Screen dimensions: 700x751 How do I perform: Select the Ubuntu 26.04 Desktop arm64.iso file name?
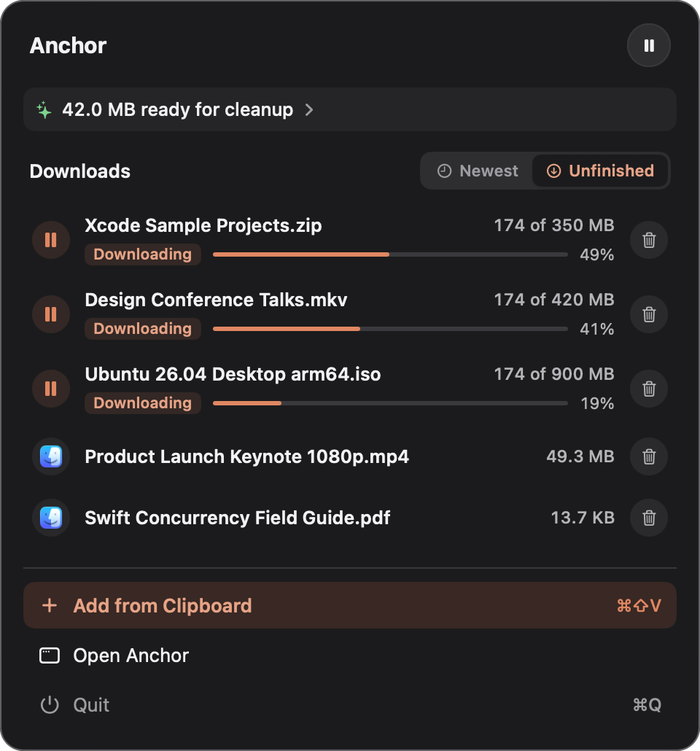coord(233,374)
